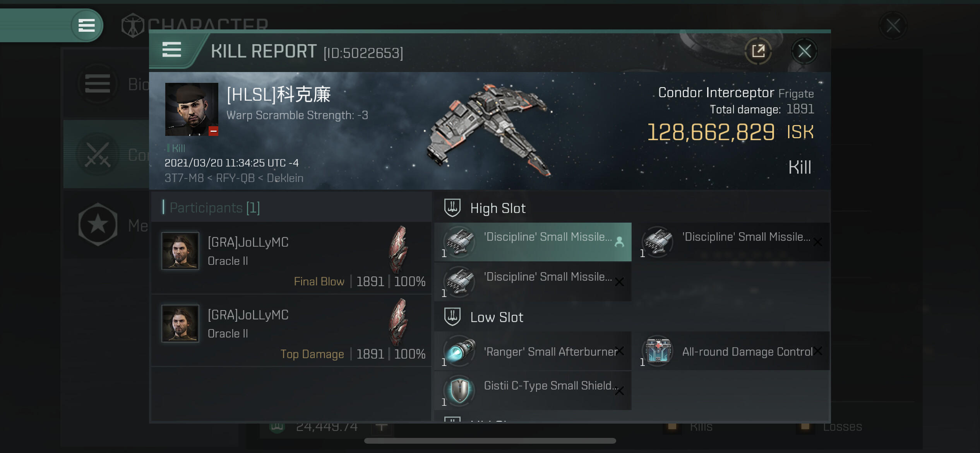Click the All-round Damage Control icon
This screenshot has width=980, height=453.
658,350
